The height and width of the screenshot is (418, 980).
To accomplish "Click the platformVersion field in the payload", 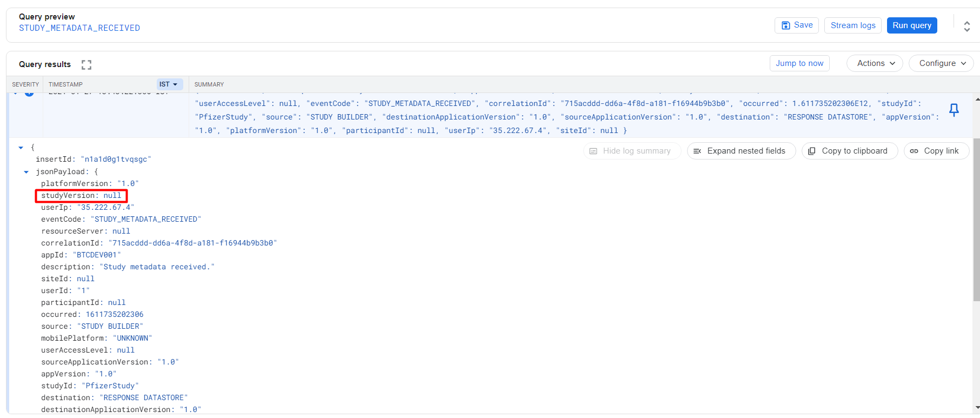I will 90,184.
